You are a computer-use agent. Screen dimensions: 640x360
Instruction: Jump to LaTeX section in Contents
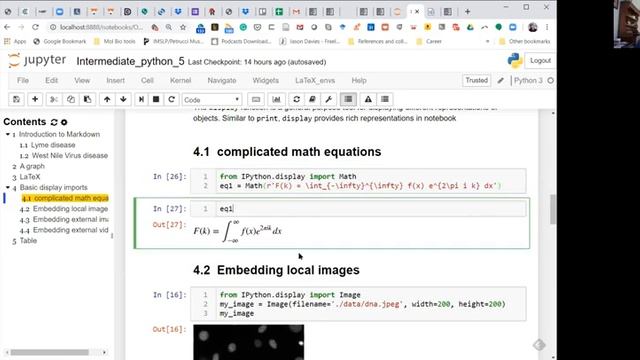(30, 177)
